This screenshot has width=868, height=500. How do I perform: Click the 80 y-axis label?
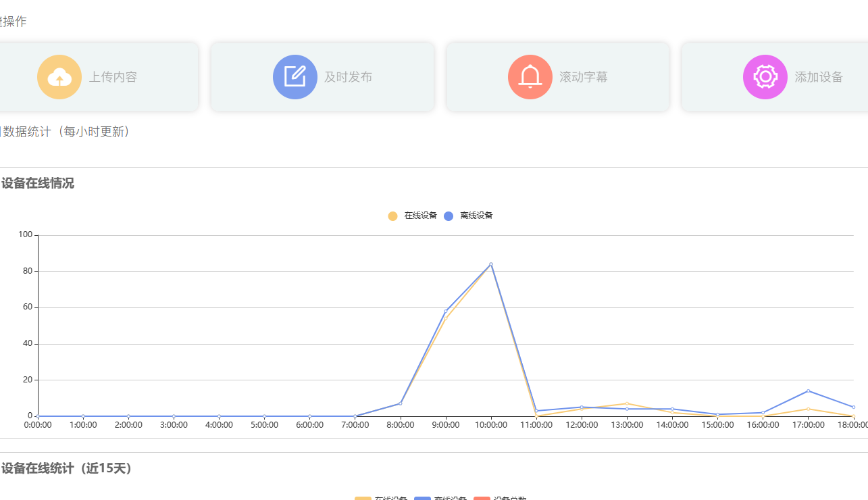[28, 271]
